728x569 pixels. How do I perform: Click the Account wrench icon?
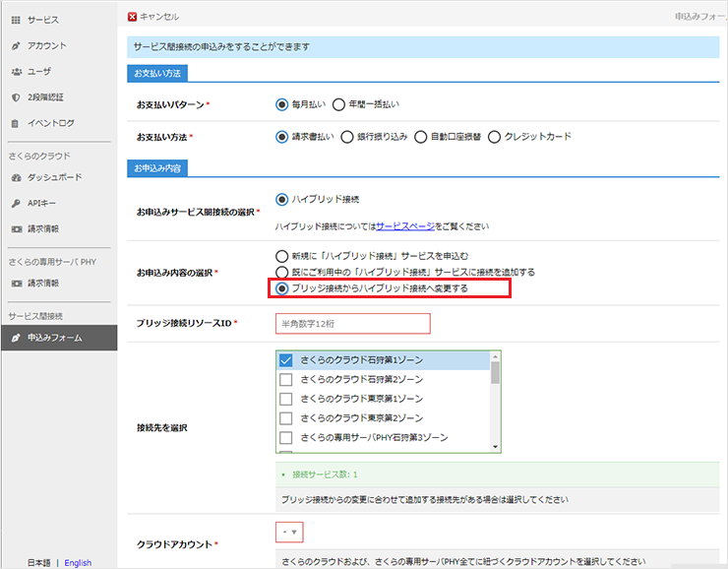[x=16, y=45]
